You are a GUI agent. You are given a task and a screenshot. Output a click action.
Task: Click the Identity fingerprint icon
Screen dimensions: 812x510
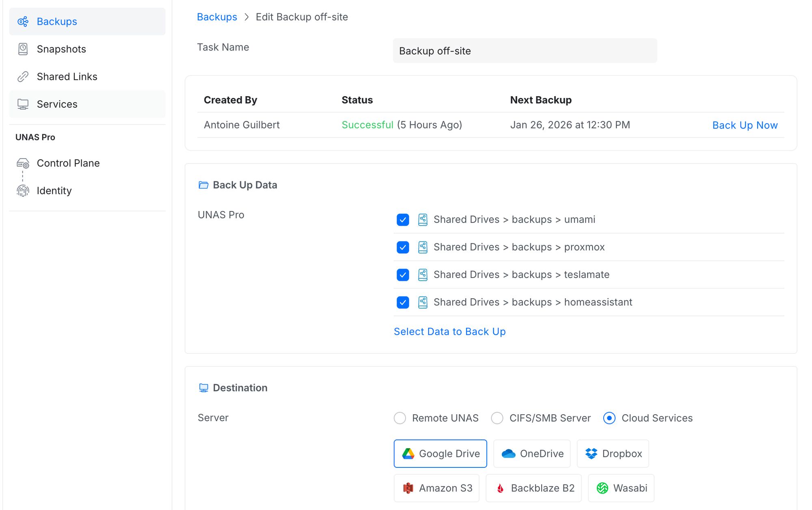pyautogui.click(x=23, y=191)
